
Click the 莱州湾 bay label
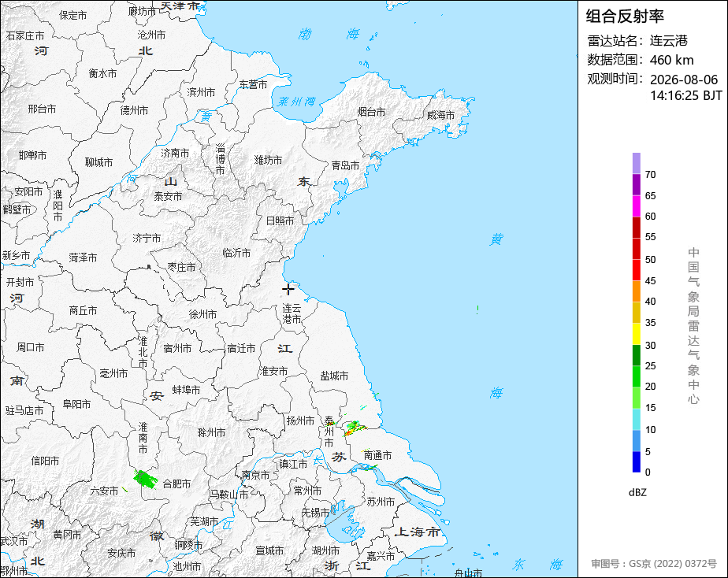click(297, 102)
